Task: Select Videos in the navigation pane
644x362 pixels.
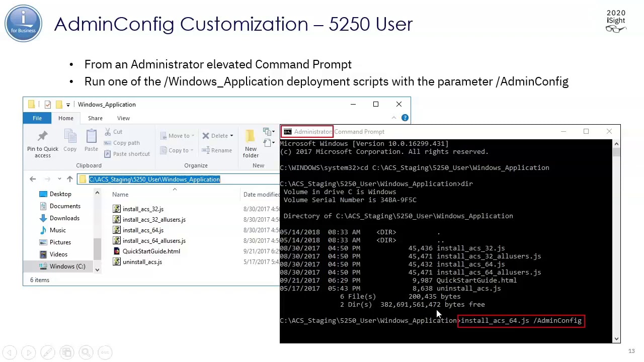Action: 58,254
